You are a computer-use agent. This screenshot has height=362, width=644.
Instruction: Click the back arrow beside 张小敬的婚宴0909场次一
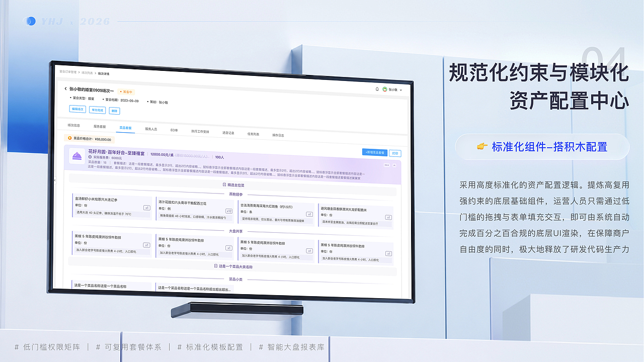coord(65,89)
